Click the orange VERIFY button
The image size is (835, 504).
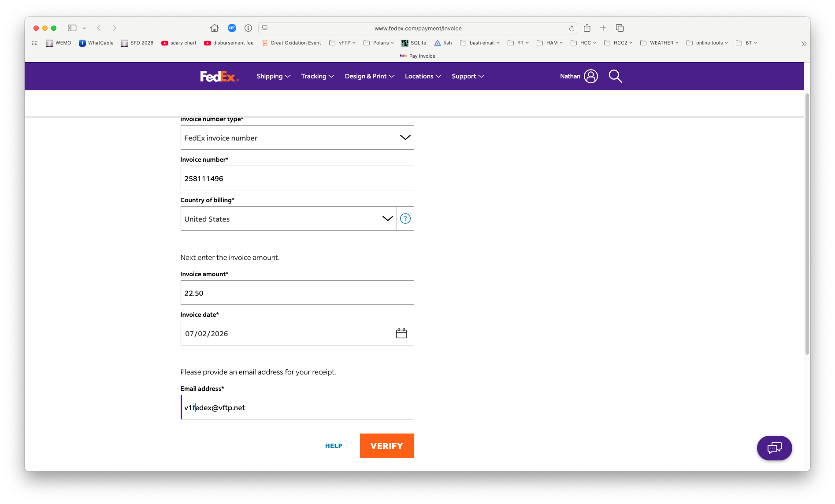coord(387,446)
